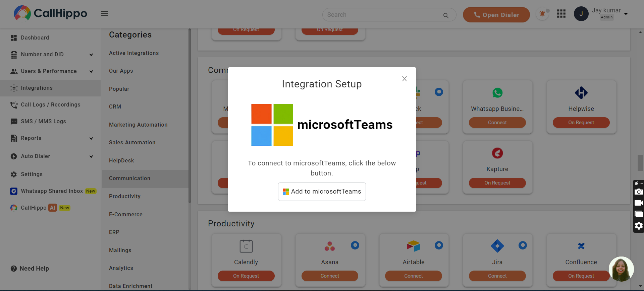Click the blue badge on Airtable card

[x=439, y=245]
